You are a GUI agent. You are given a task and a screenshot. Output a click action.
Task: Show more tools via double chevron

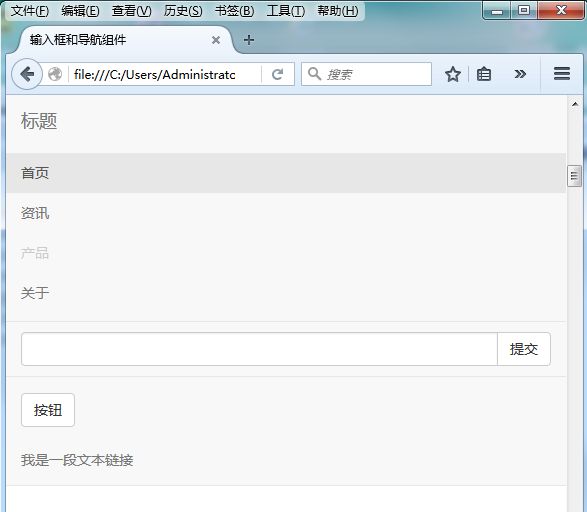pyautogui.click(x=520, y=74)
